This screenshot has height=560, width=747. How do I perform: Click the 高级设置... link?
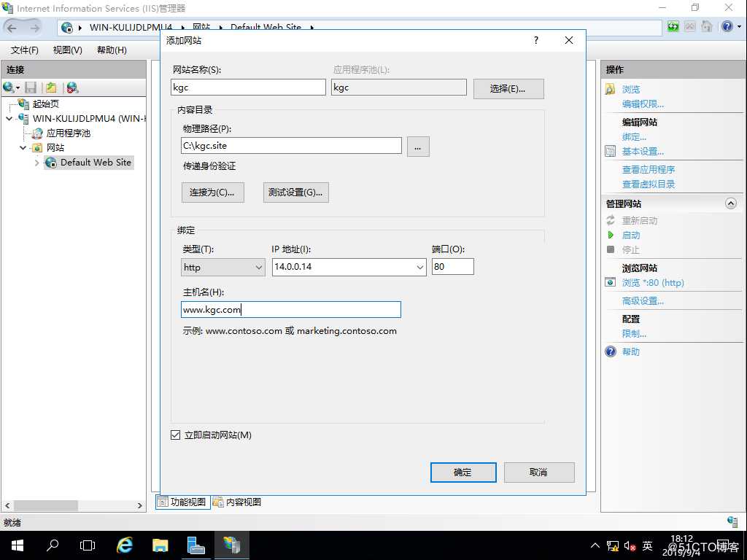point(643,301)
